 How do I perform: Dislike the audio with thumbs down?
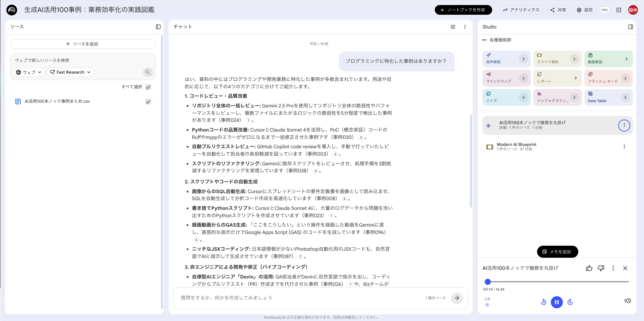(601, 268)
